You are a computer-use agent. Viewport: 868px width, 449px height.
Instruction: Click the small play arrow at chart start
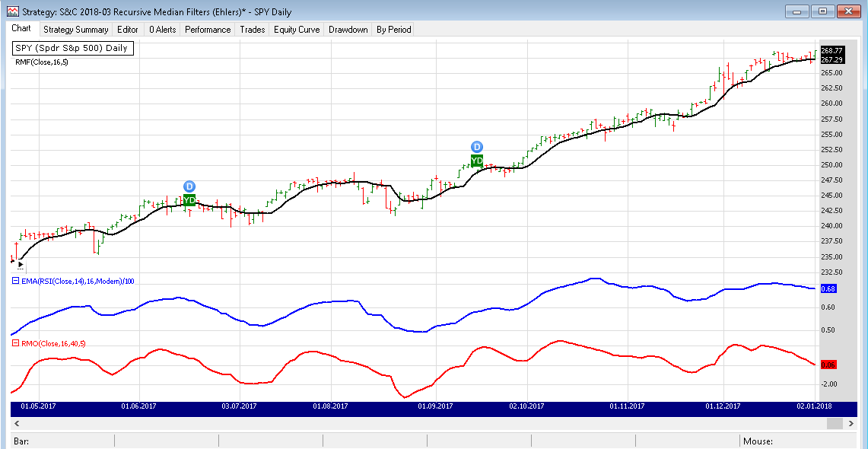click(21, 265)
